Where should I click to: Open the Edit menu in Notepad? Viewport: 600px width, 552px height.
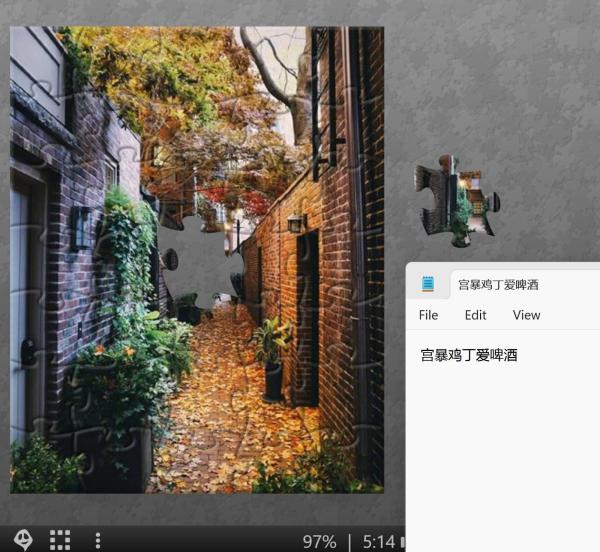(475, 315)
